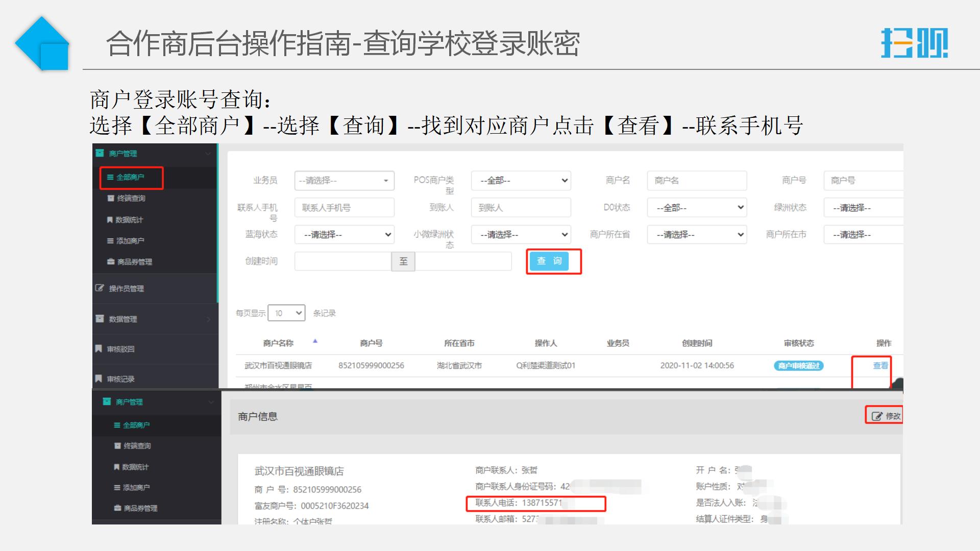Open the POS商户类型 dropdown

[x=521, y=181]
